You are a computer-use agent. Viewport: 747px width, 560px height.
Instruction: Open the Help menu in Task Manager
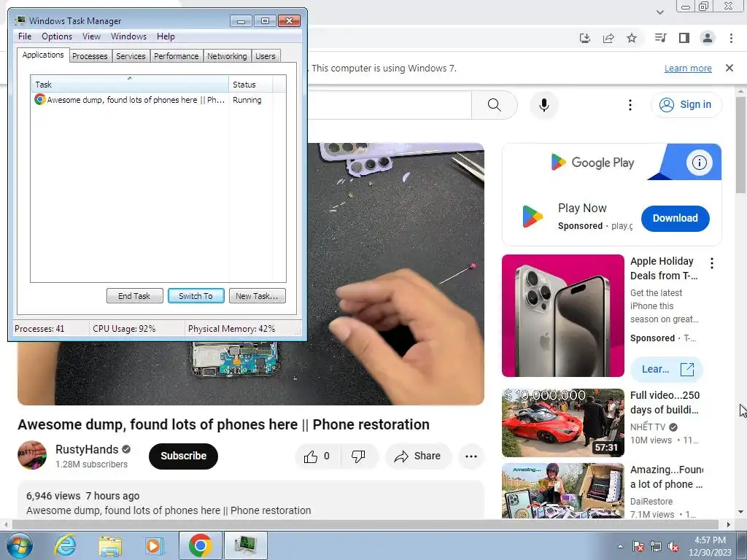(x=166, y=36)
